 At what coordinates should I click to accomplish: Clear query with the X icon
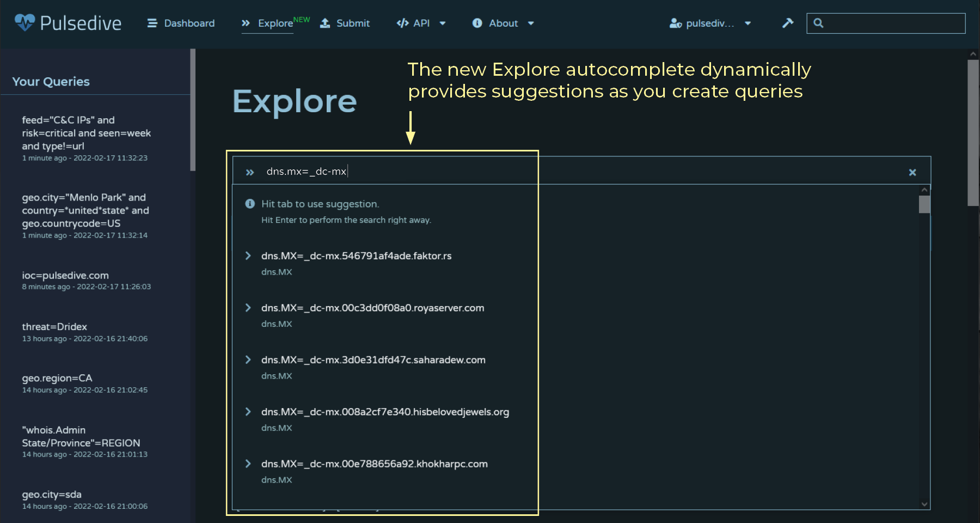pos(912,172)
